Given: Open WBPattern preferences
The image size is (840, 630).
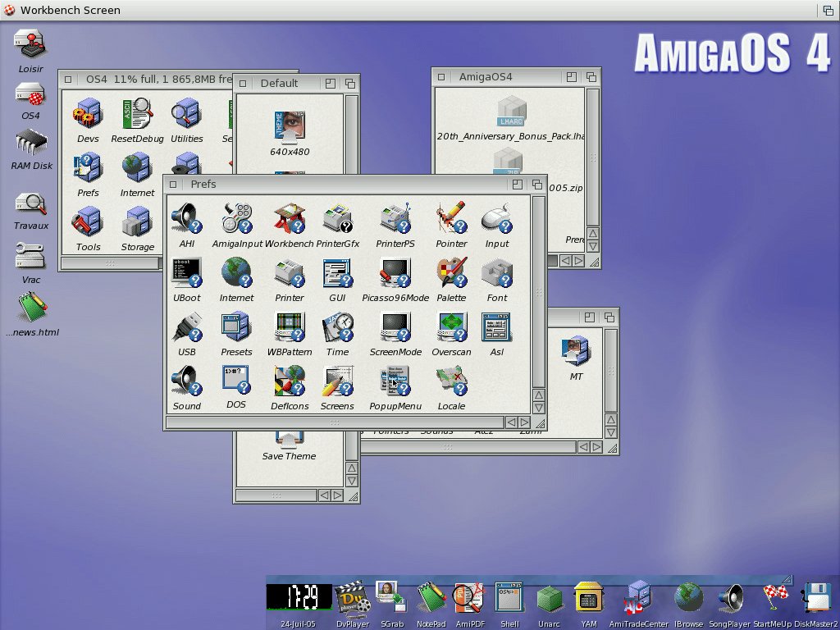Looking at the screenshot, I should tap(290, 327).
